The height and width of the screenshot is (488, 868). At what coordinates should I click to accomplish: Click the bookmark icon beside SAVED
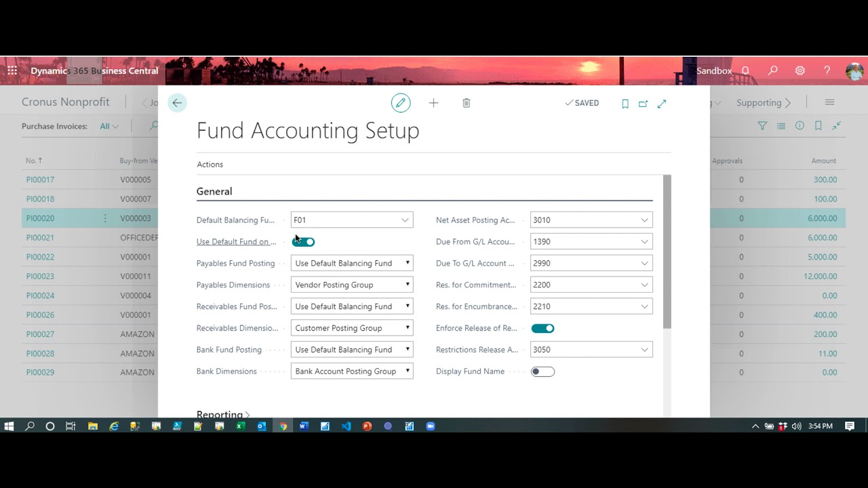coord(625,104)
